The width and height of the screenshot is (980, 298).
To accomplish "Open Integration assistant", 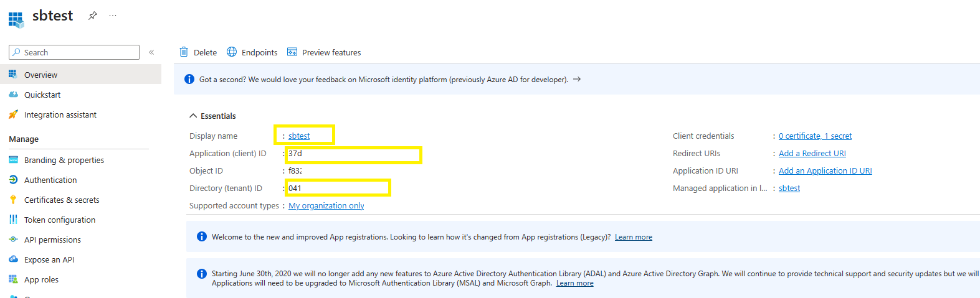I will point(60,114).
